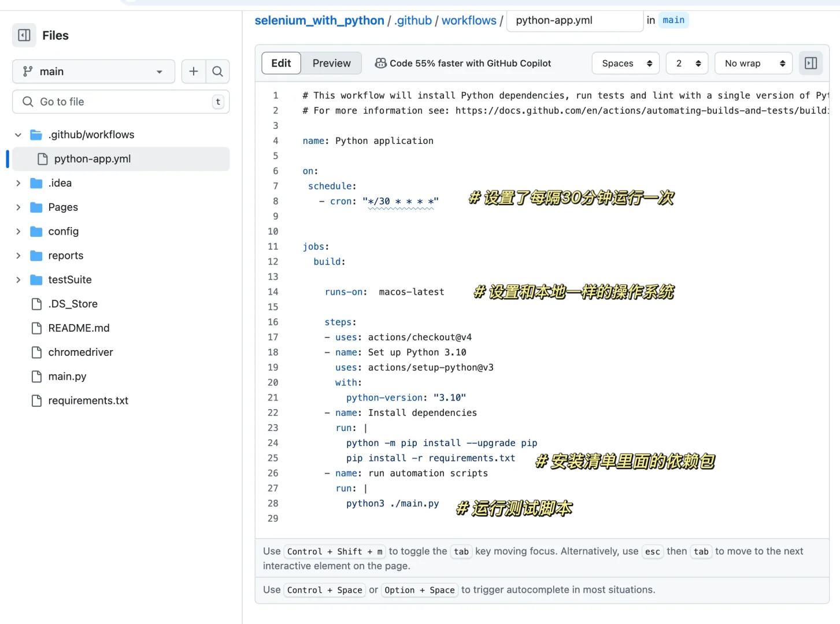Click the magnifier icon in Go to file
840x624 pixels.
coord(28,102)
